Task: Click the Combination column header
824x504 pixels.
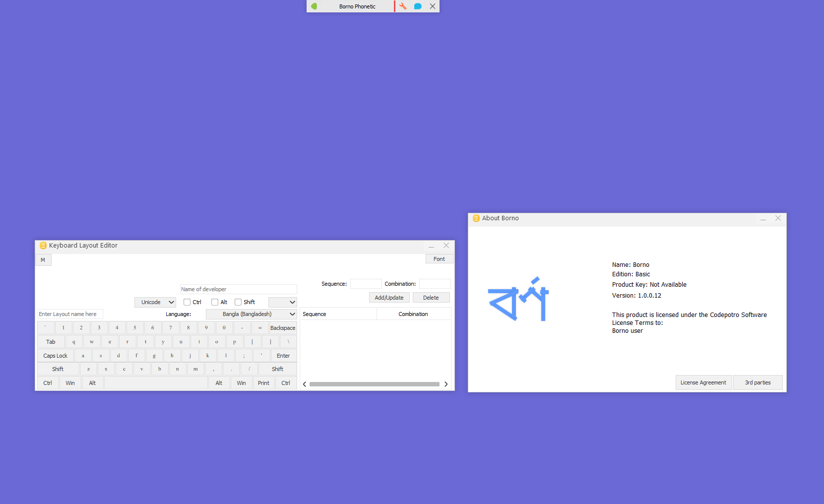Action: [x=414, y=314]
